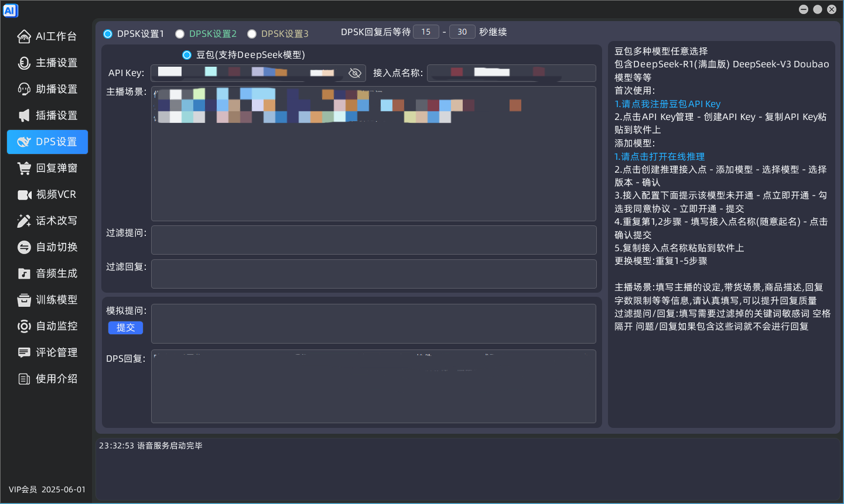The image size is (844, 504).
Task: Go to 助播设置 menu label
Action: (x=57, y=89)
